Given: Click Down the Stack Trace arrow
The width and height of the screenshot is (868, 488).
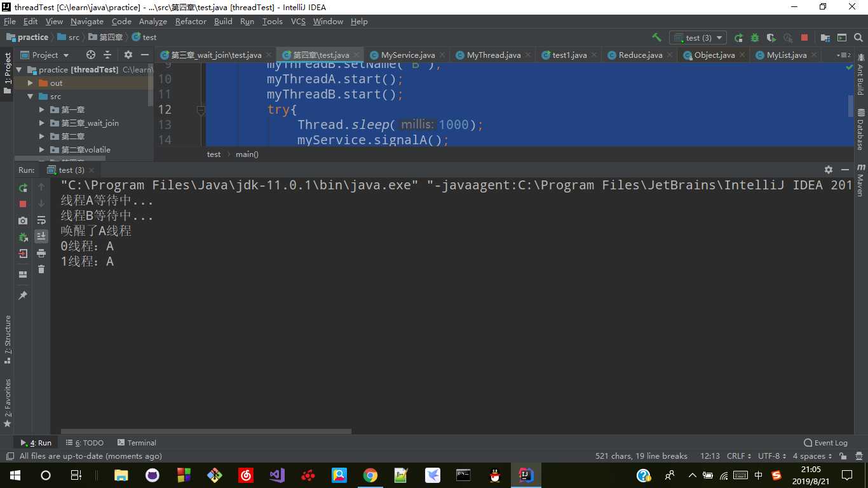Looking at the screenshot, I should tap(41, 203).
